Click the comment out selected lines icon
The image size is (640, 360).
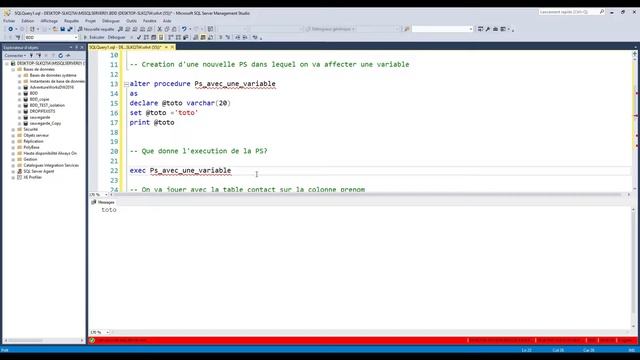click(x=220, y=37)
